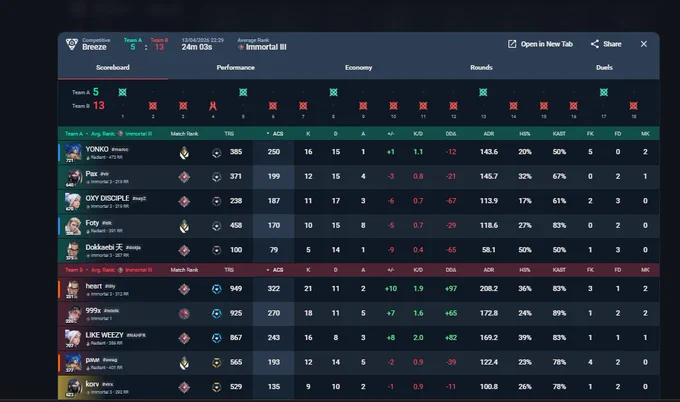680x402 pixels.
Task: Click heart's match rank icon
Action: coord(184,289)
